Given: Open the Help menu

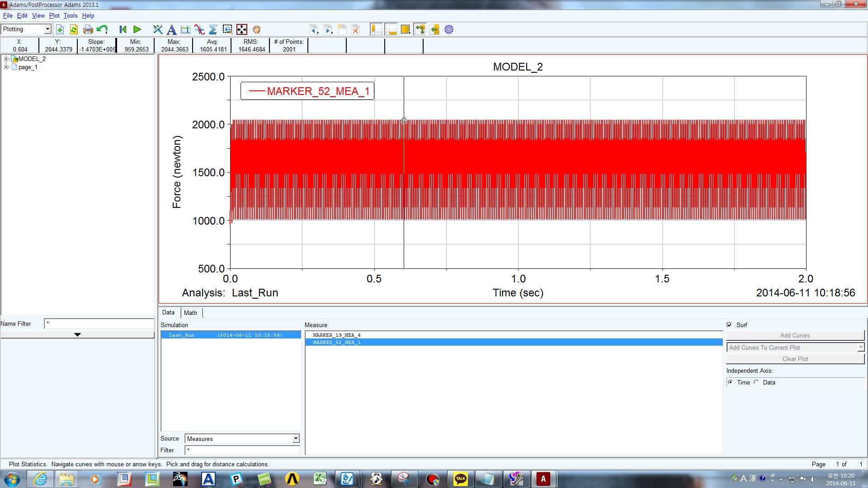Looking at the screenshot, I should point(88,15).
